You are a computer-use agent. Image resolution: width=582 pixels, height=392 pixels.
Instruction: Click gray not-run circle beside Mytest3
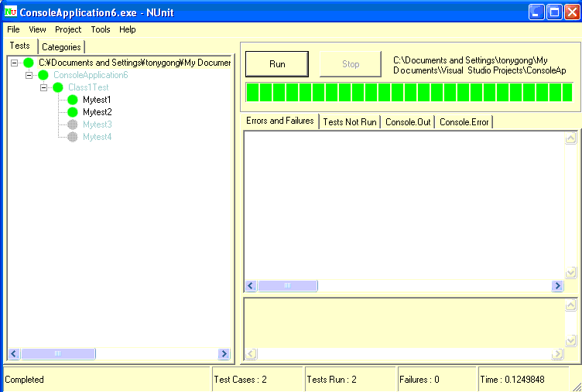click(73, 124)
